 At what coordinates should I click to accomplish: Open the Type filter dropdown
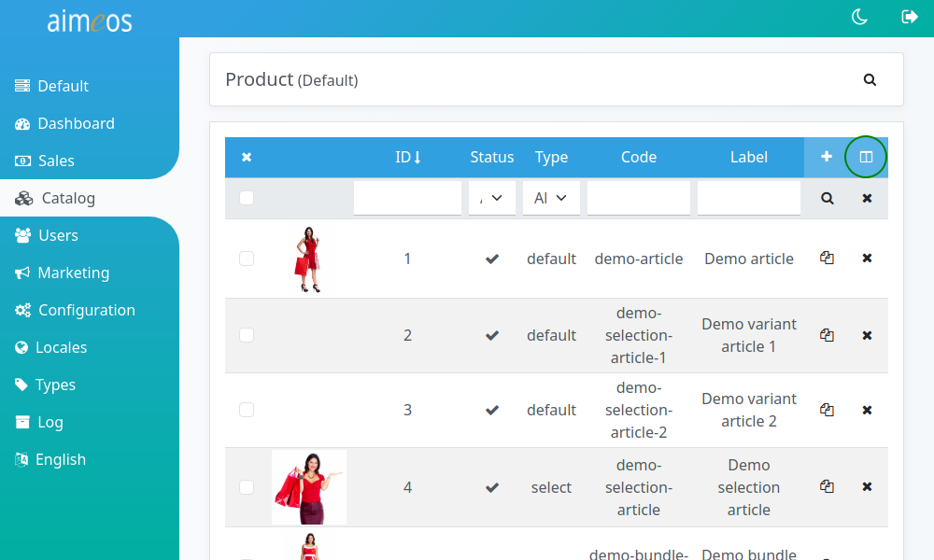552,198
